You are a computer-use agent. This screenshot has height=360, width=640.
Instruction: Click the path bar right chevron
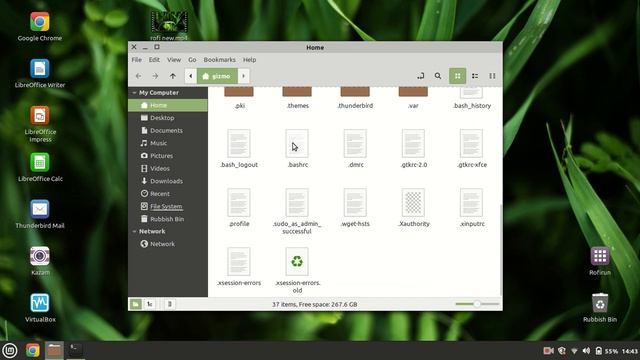point(243,76)
